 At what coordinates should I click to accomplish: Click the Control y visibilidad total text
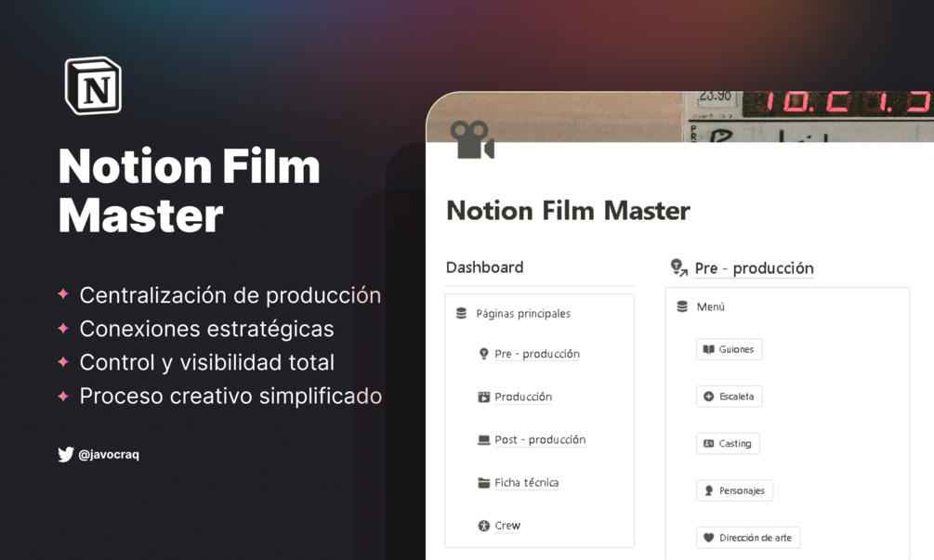(x=206, y=362)
